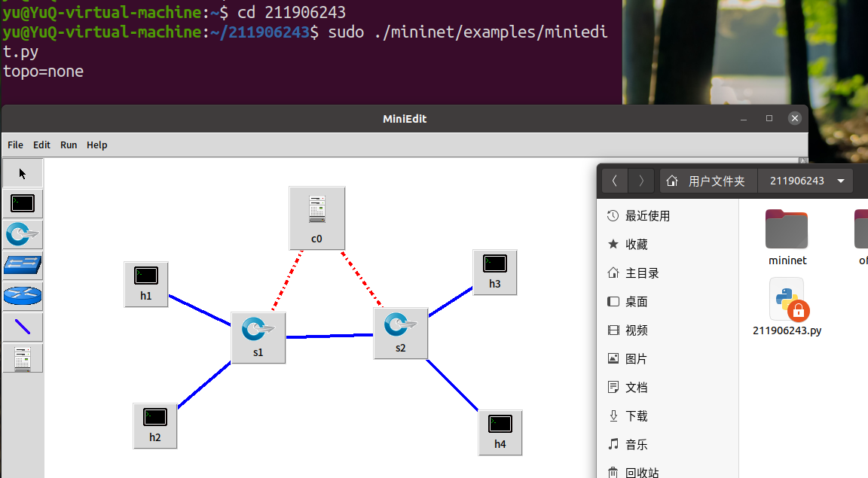The image size is (868, 478).
Task: Close the MiniEdit window
Action: 795,118
